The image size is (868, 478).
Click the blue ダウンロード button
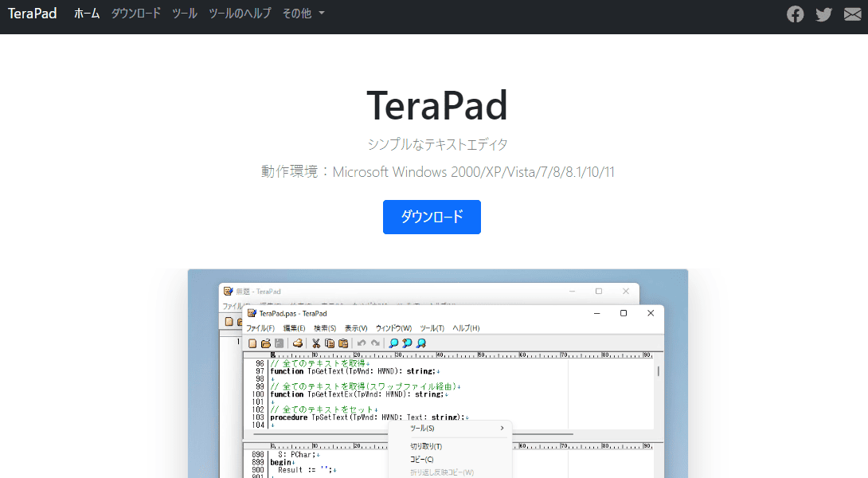[432, 217]
